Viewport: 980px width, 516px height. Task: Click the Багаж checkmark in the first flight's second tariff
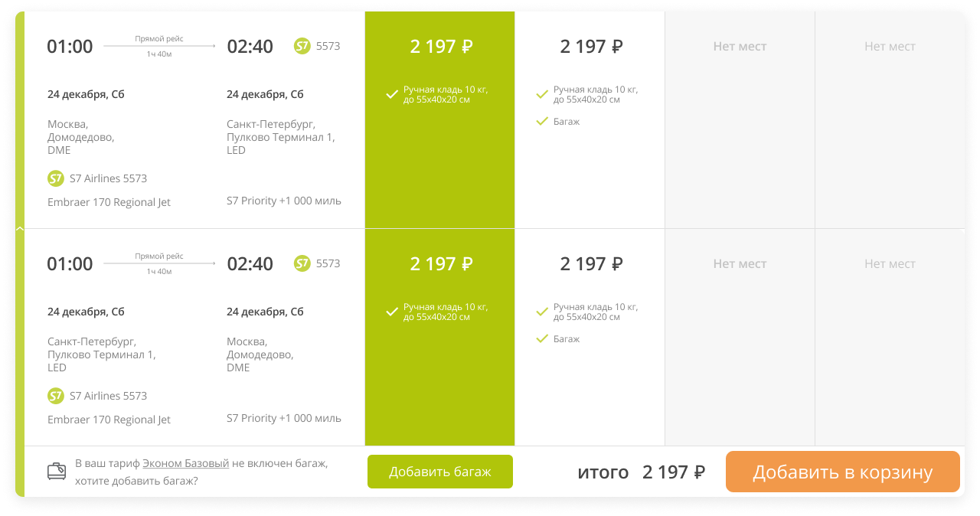point(542,121)
